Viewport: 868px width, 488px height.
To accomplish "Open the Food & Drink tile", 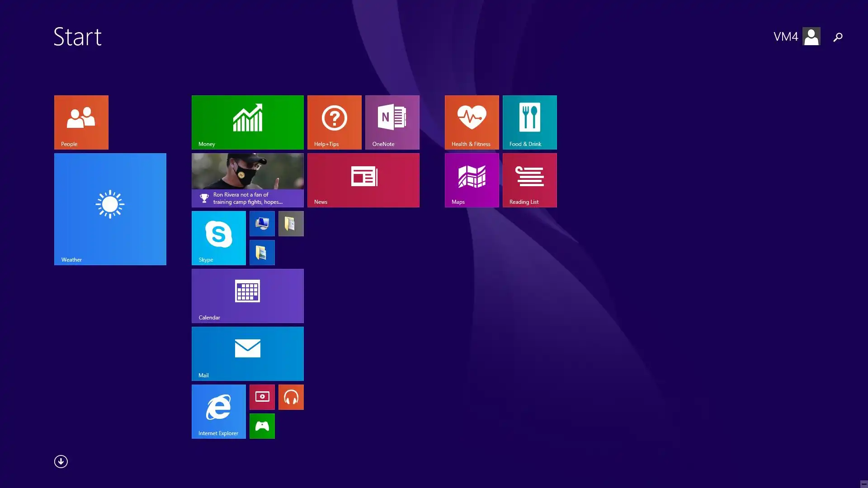I will click(529, 122).
